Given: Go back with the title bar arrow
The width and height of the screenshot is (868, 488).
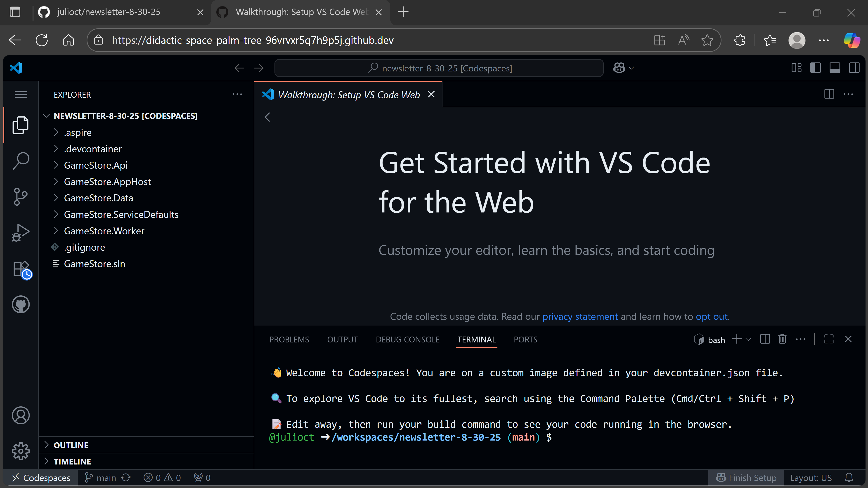Looking at the screenshot, I should [239, 68].
